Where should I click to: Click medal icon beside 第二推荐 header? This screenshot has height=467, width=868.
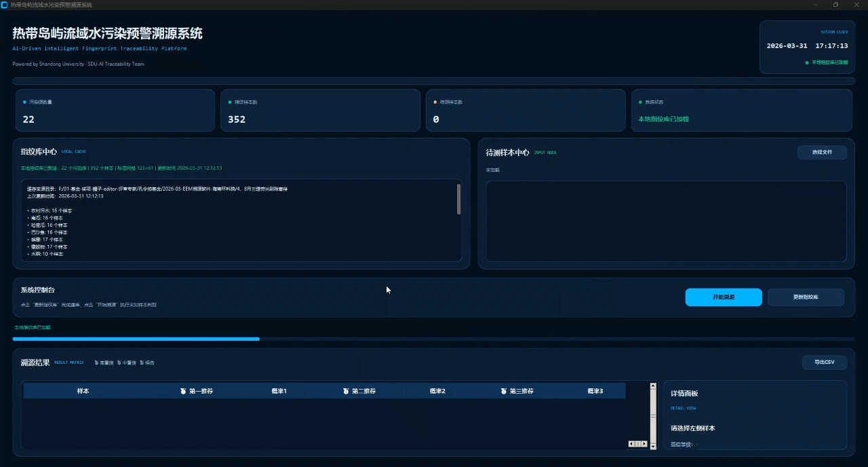(x=346, y=391)
